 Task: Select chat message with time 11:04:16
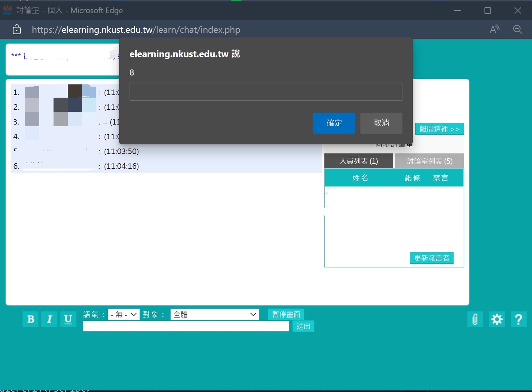point(166,166)
